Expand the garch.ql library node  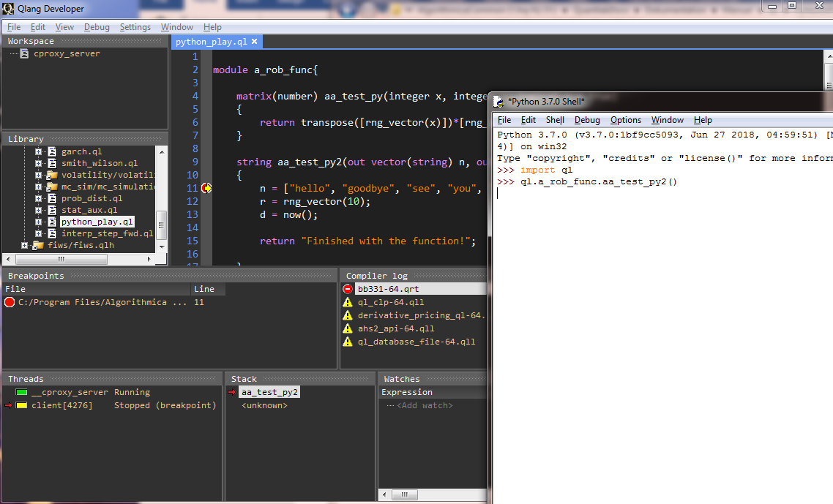click(38, 152)
